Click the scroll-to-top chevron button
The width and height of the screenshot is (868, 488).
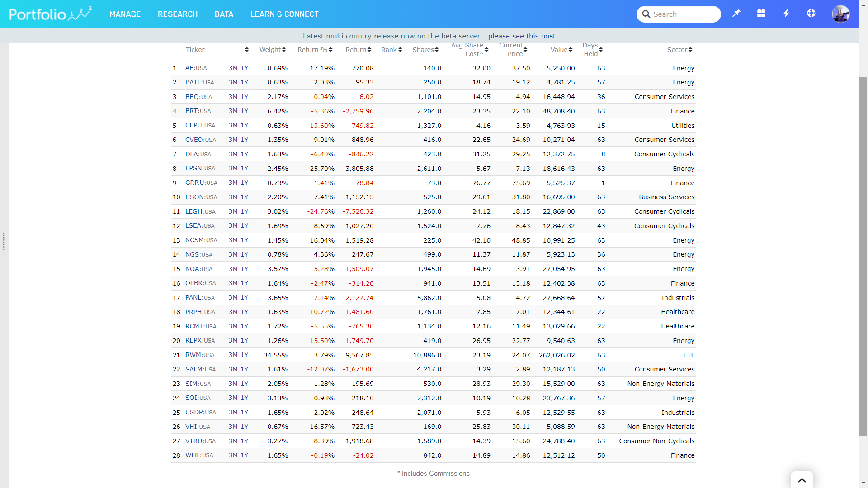(802, 480)
